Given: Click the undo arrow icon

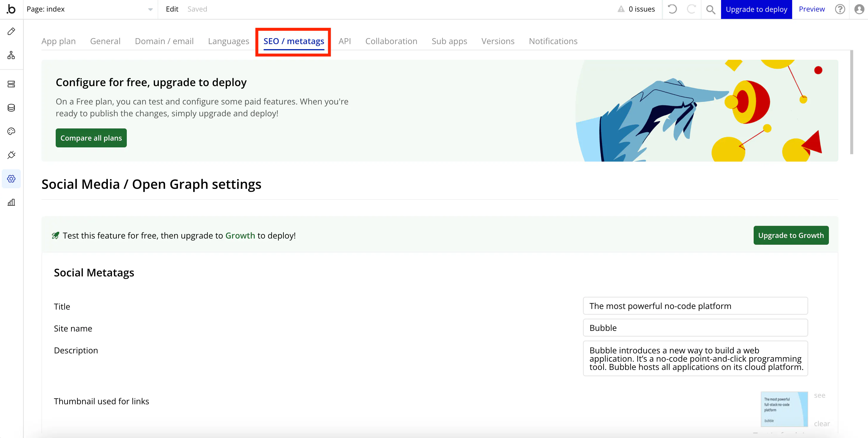Looking at the screenshot, I should [x=672, y=9].
